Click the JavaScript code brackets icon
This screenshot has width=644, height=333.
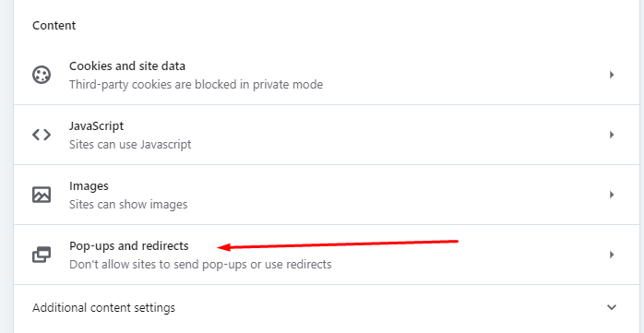pyautogui.click(x=42, y=135)
